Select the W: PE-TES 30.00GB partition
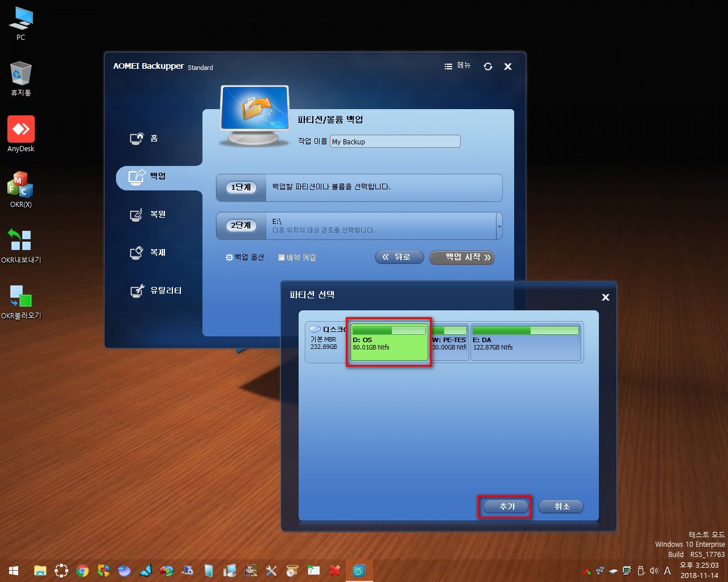Screen dimensions: 728x582 tap(449, 342)
